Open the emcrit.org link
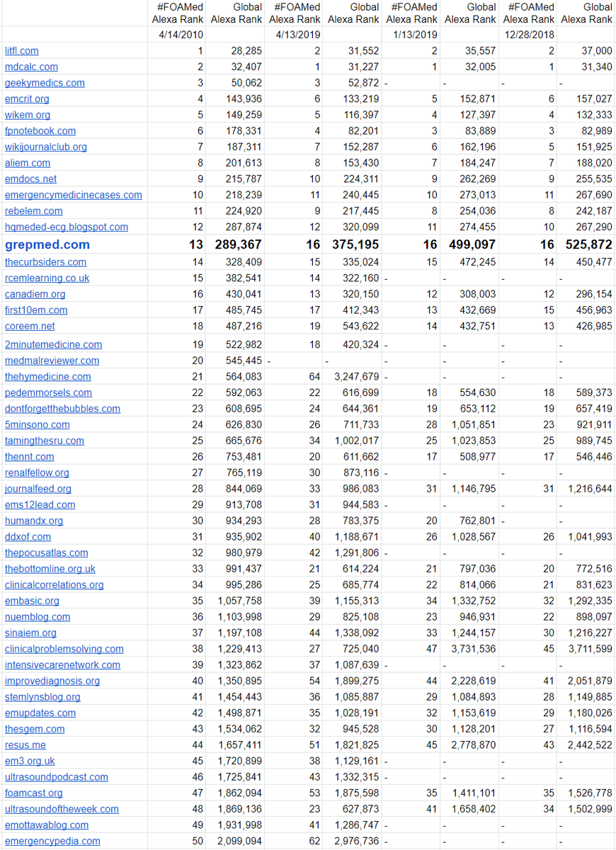Screen dimensions: 616x850 [x=27, y=99]
